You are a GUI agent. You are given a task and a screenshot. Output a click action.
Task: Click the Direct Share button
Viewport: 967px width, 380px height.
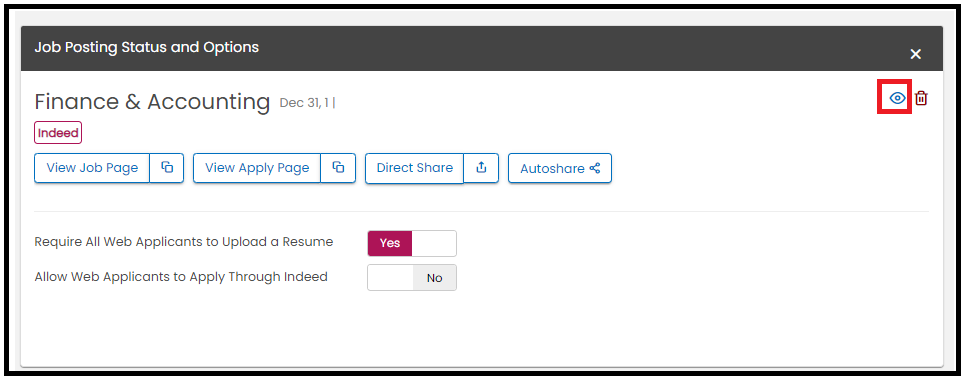pos(414,168)
